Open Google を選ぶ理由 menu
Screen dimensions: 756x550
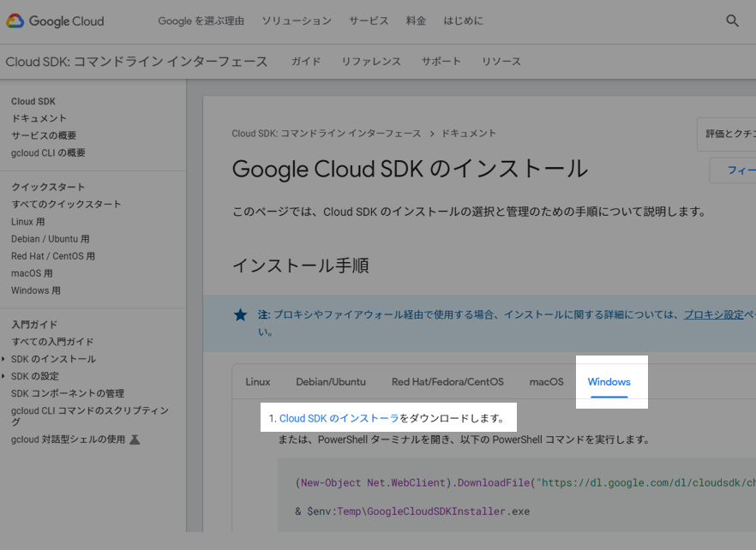[201, 21]
